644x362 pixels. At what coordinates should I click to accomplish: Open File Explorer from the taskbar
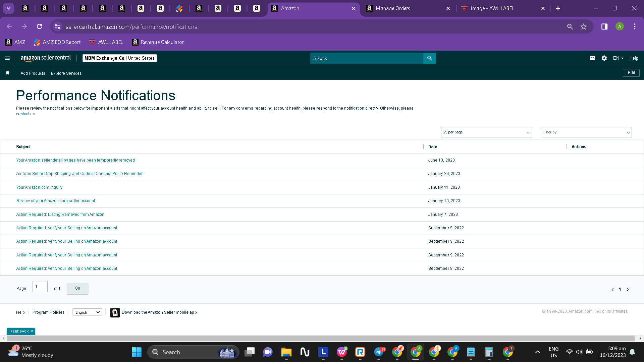pyautogui.click(x=286, y=352)
